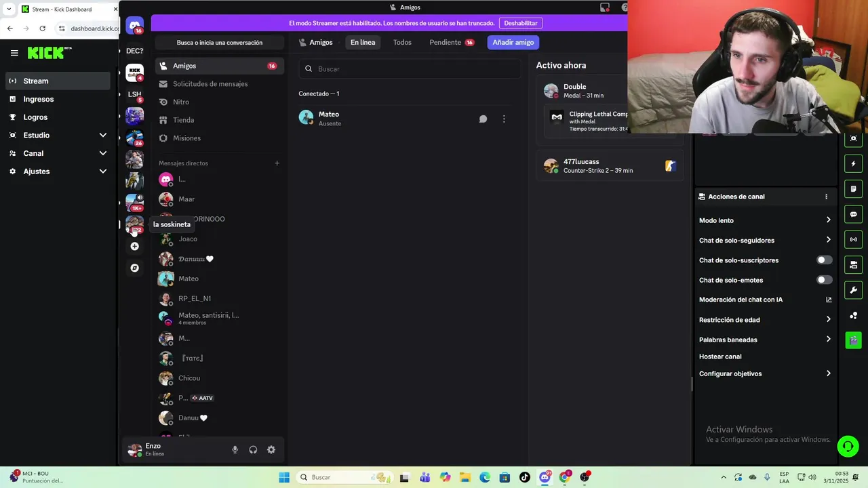Open the LSH server in Discord sidebar
The width and height of the screenshot is (868, 488).
click(x=134, y=94)
